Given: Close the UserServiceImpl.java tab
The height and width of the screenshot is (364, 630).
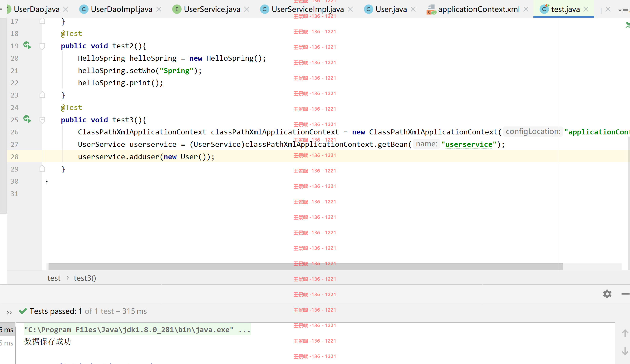Looking at the screenshot, I should click(x=350, y=9).
